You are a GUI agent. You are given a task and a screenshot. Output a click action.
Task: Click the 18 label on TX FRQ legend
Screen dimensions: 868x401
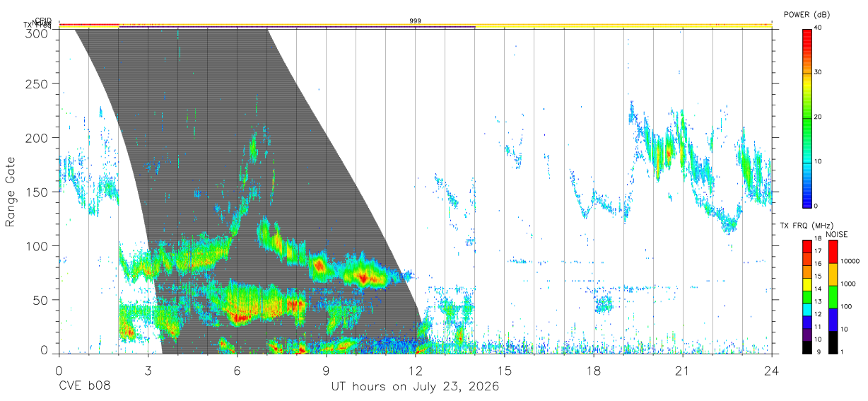[x=819, y=240]
